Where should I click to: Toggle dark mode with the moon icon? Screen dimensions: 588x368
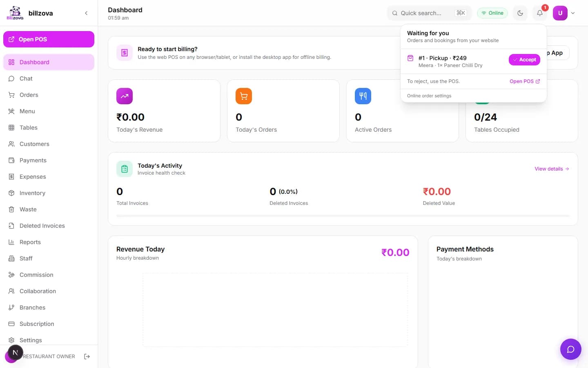tap(520, 13)
